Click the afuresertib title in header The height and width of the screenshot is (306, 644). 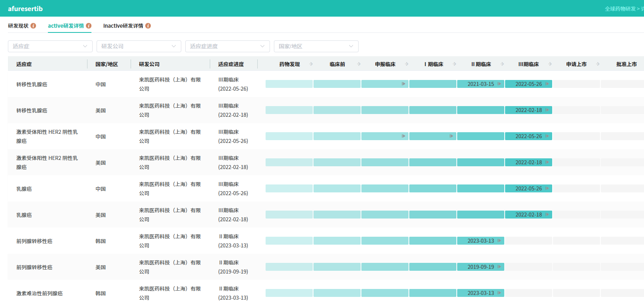click(x=25, y=9)
